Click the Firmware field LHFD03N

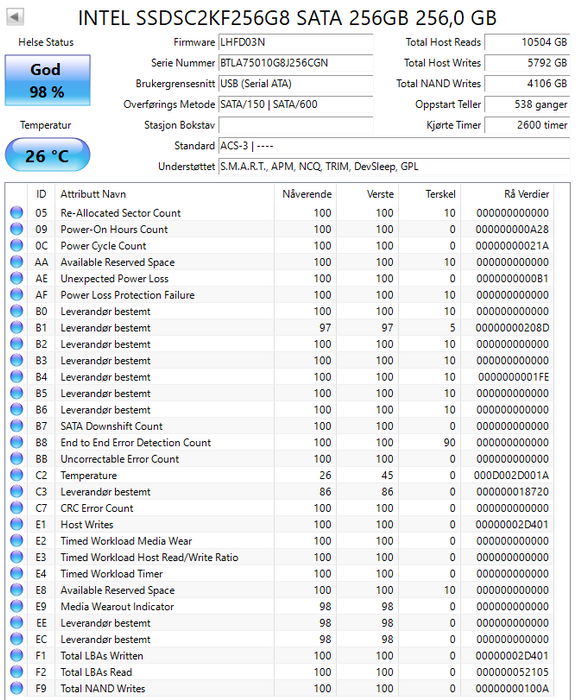pyautogui.click(x=296, y=42)
